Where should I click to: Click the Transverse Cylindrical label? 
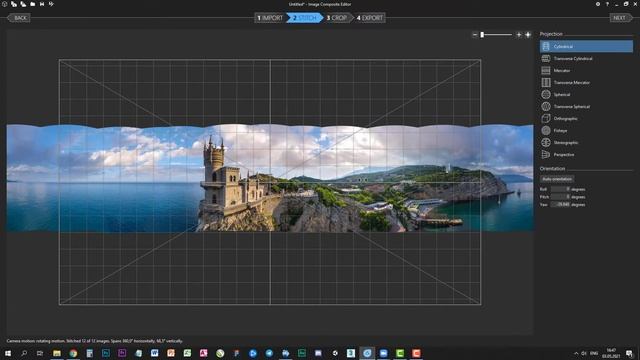573,58
